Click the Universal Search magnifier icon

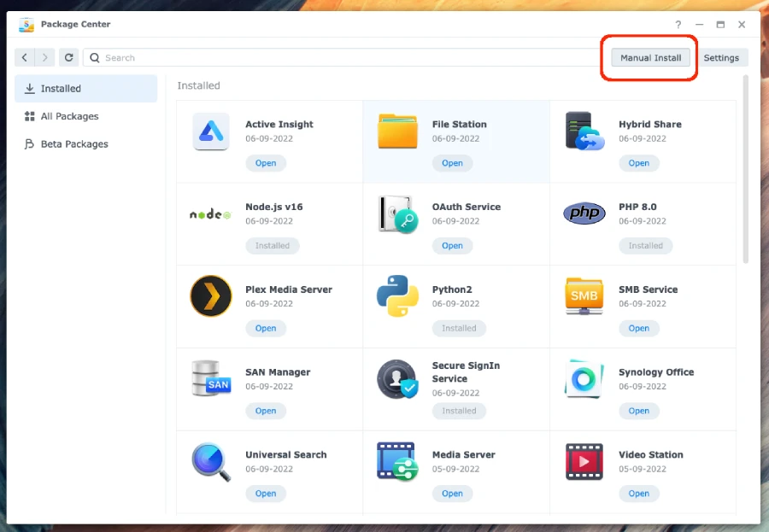[x=211, y=462]
